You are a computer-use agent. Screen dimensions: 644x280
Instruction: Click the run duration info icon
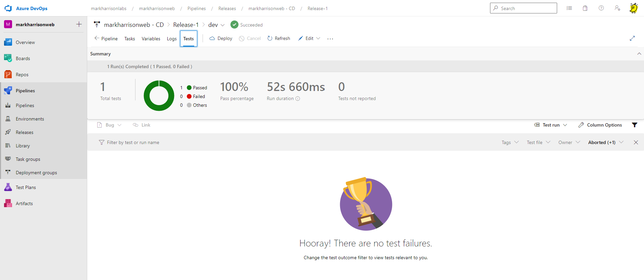click(x=298, y=99)
